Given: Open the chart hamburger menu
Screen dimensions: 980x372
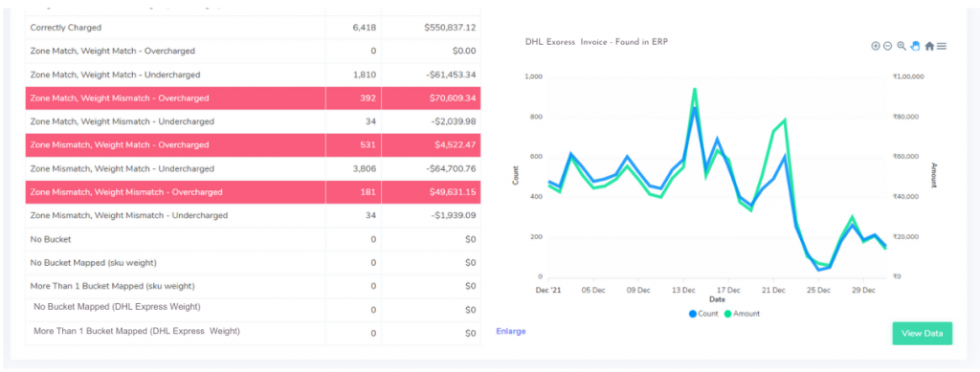Looking at the screenshot, I should pos(942,46).
